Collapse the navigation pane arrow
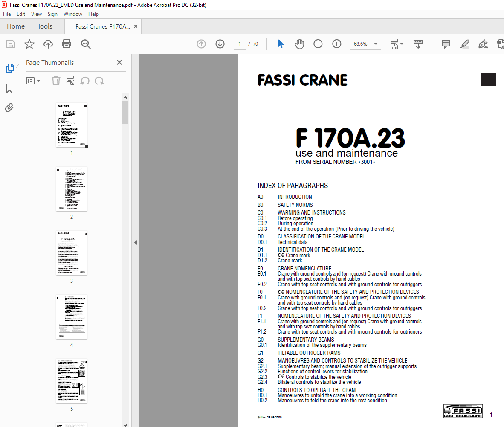504x427 pixels. 136,242
